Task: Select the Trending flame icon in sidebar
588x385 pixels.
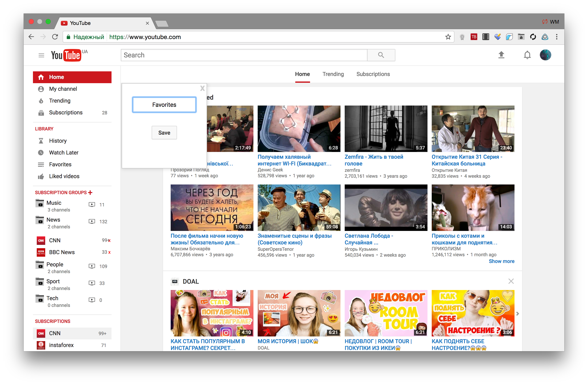Action: pyautogui.click(x=41, y=100)
